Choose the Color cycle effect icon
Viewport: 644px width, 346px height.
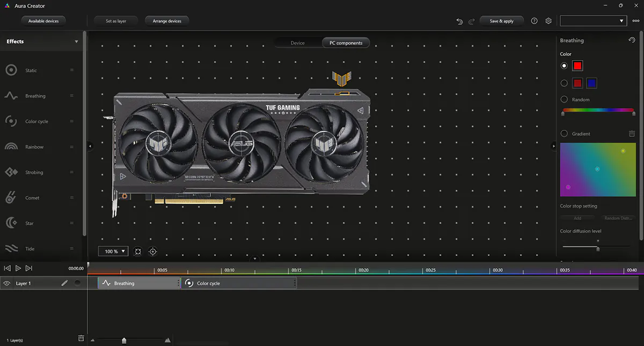[11, 121]
